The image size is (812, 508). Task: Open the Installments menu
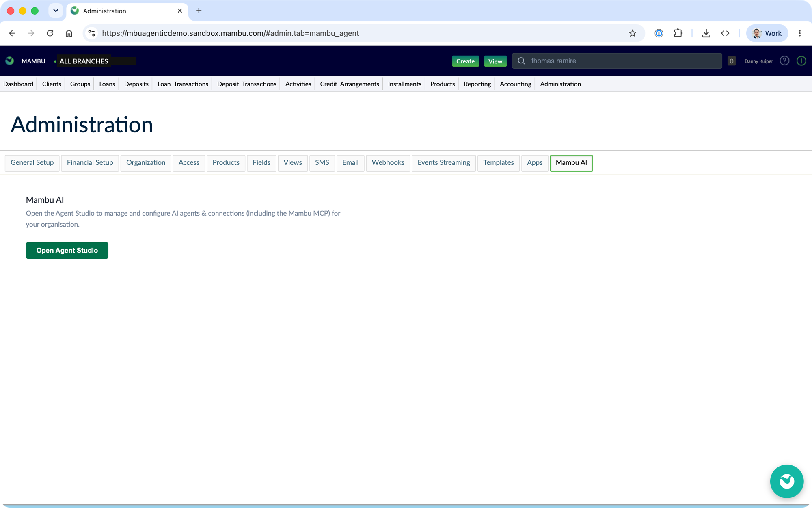[x=404, y=84]
